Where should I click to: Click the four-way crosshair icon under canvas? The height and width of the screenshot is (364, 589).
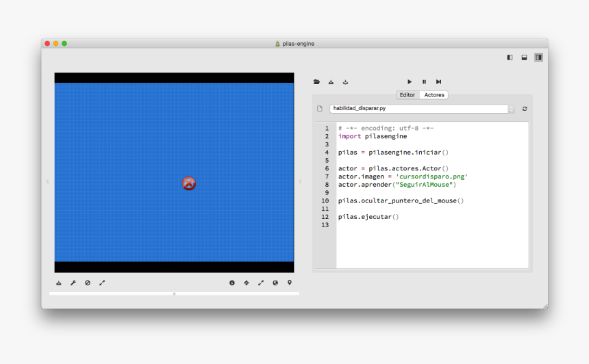pos(247,283)
